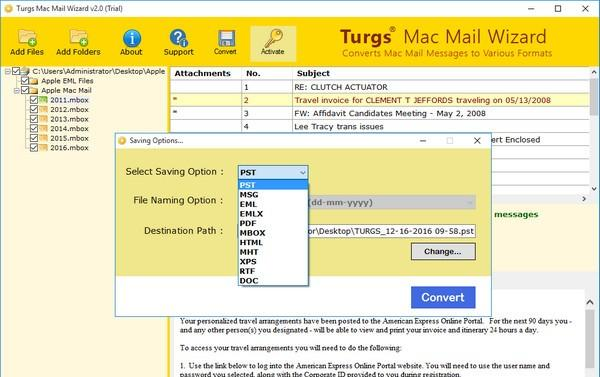Select 2014.mbox in the folder tree
Screen dimensions: 600x377
[69, 129]
